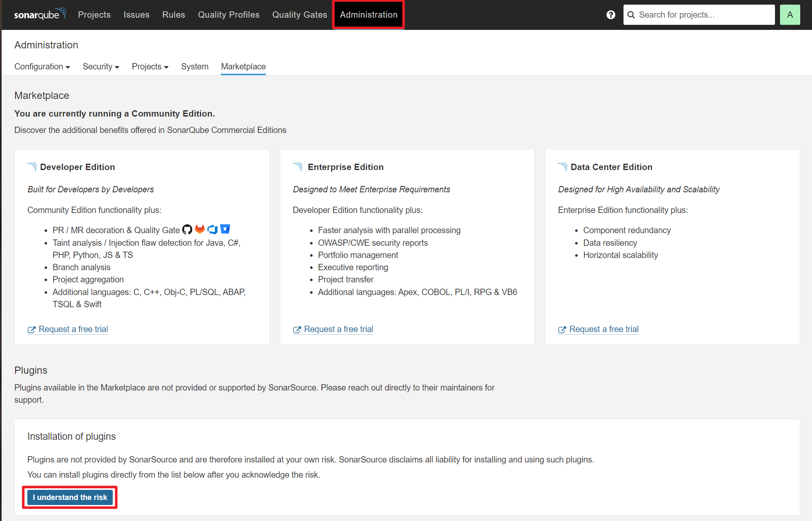812x521 pixels.
Task: Click Developer Edition's free trial external-link icon
Action: coord(31,330)
